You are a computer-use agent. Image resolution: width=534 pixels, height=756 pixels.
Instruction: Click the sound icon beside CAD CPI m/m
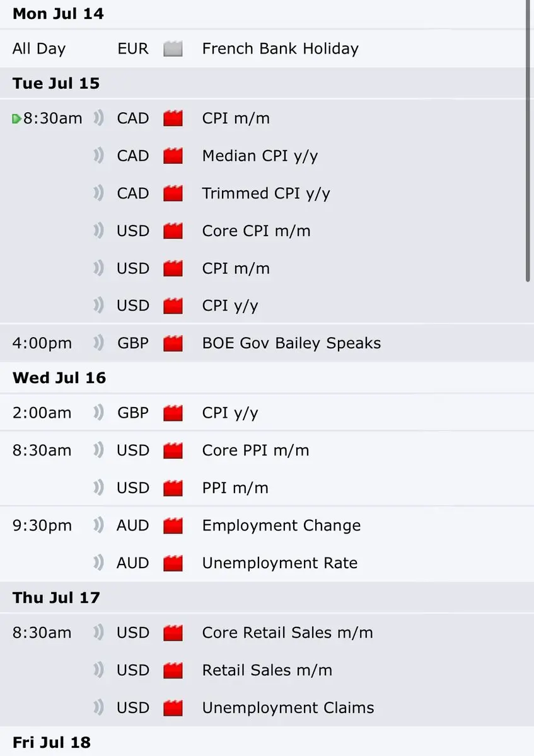[98, 118]
